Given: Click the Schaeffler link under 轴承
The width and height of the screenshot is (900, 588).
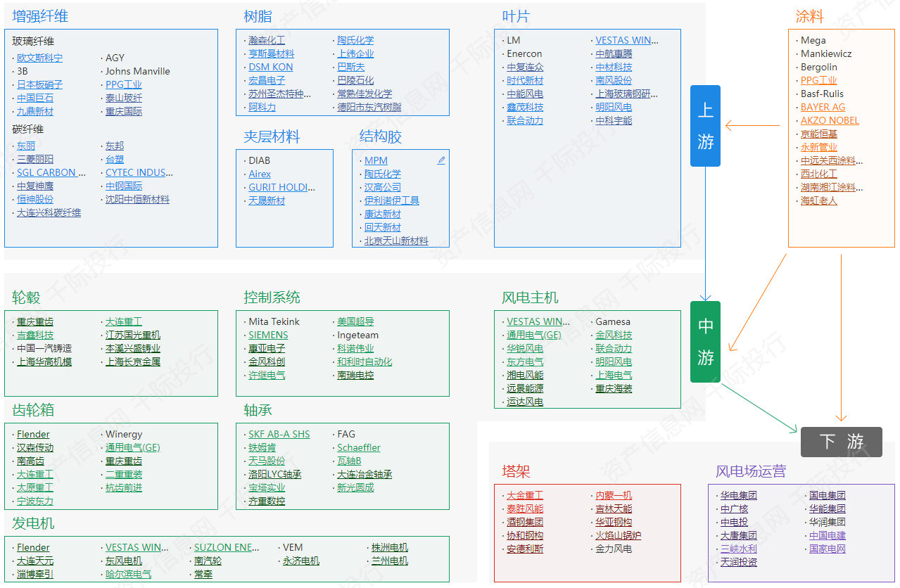Looking at the screenshot, I should 359,447.
